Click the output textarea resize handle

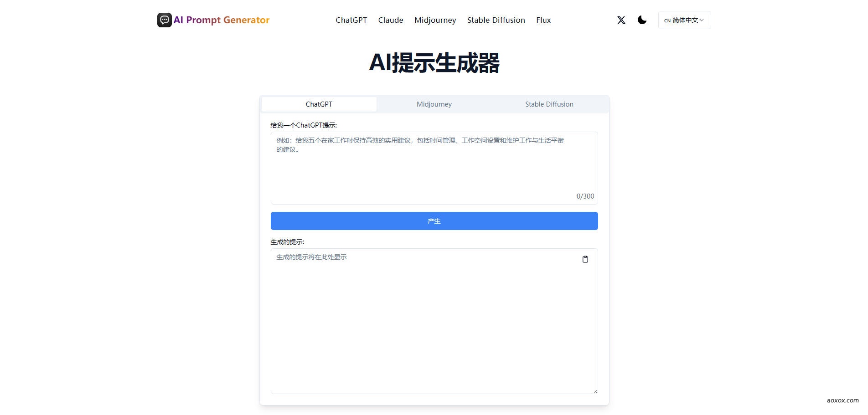point(595,391)
